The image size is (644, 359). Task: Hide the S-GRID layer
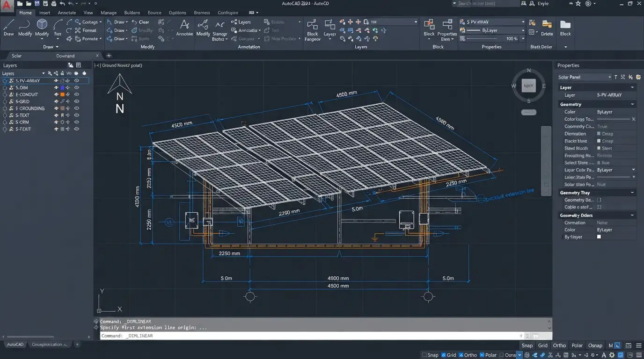77,101
